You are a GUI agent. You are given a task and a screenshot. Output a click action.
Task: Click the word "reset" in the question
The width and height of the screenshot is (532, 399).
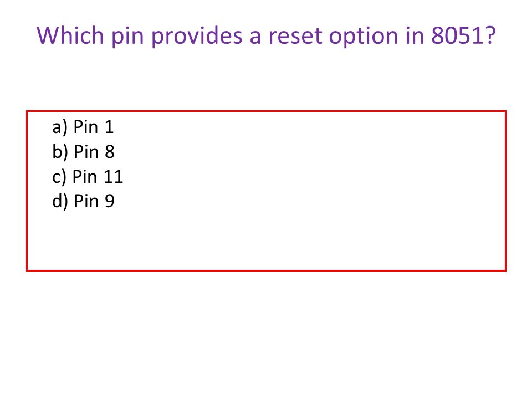[294, 36]
